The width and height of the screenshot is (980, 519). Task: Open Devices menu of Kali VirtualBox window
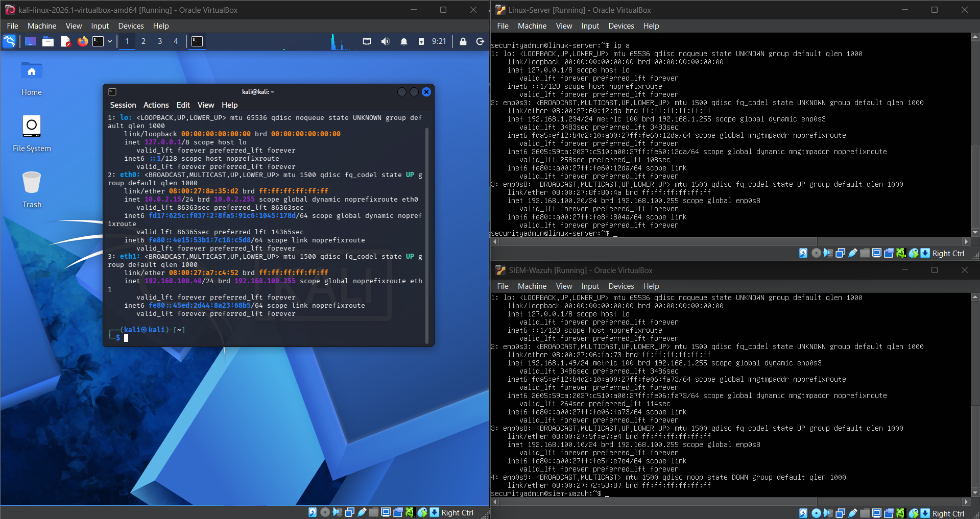coord(131,26)
